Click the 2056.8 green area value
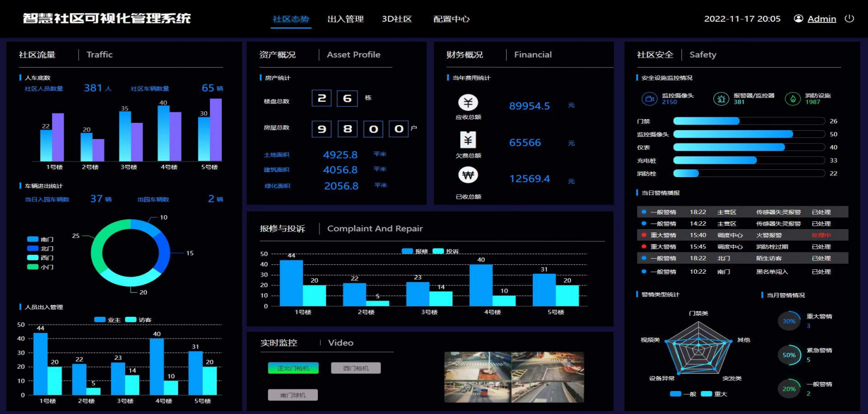The image size is (868, 414). (x=341, y=186)
